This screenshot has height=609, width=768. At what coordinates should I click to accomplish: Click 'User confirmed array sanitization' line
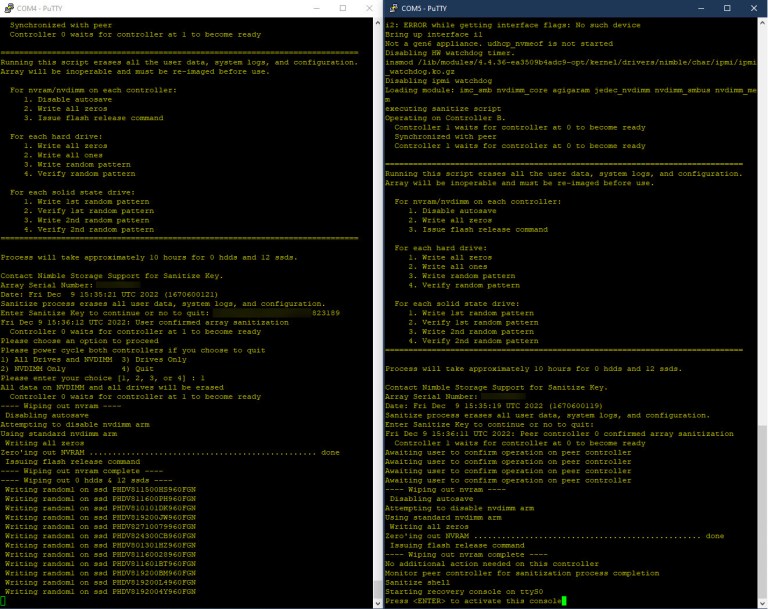tap(144, 322)
